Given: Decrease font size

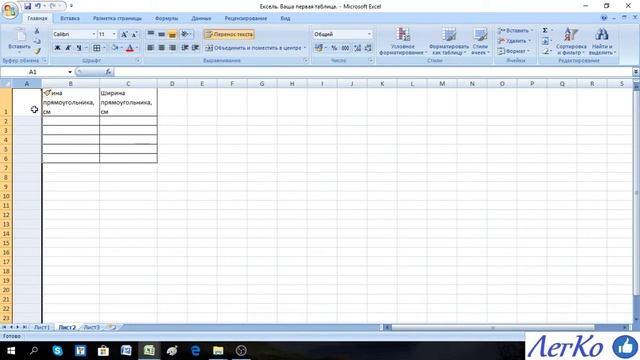Looking at the screenshot, I should 134,34.
